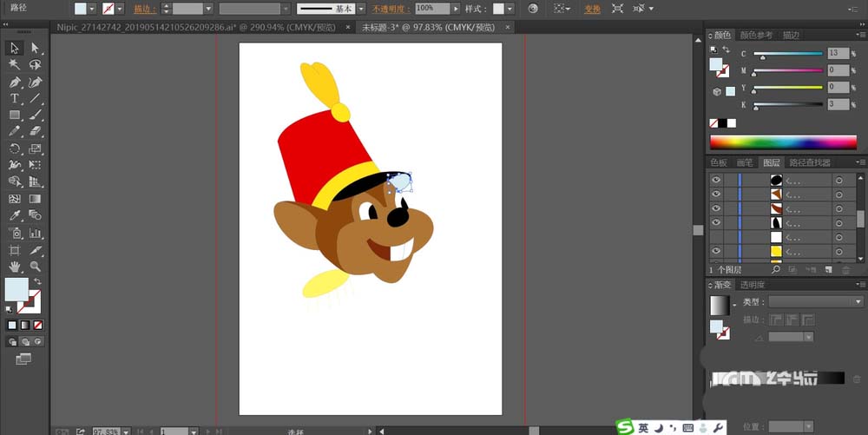Pick the Type tool
Image resolution: width=868 pixels, height=435 pixels.
tap(15, 98)
